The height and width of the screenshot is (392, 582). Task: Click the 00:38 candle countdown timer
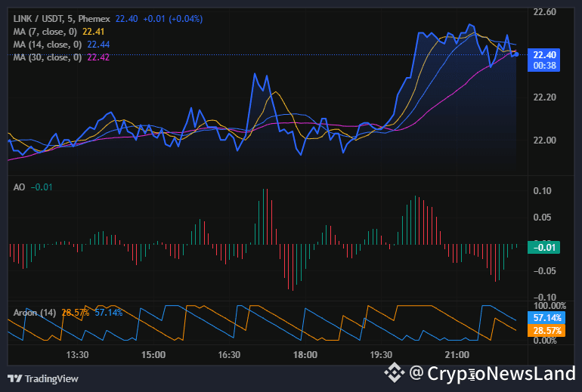544,66
